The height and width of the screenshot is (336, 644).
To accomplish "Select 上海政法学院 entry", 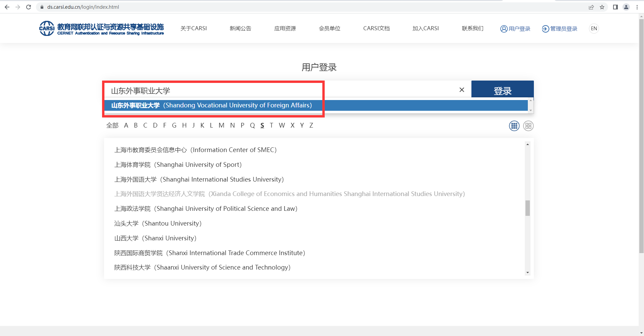I will (206, 209).
